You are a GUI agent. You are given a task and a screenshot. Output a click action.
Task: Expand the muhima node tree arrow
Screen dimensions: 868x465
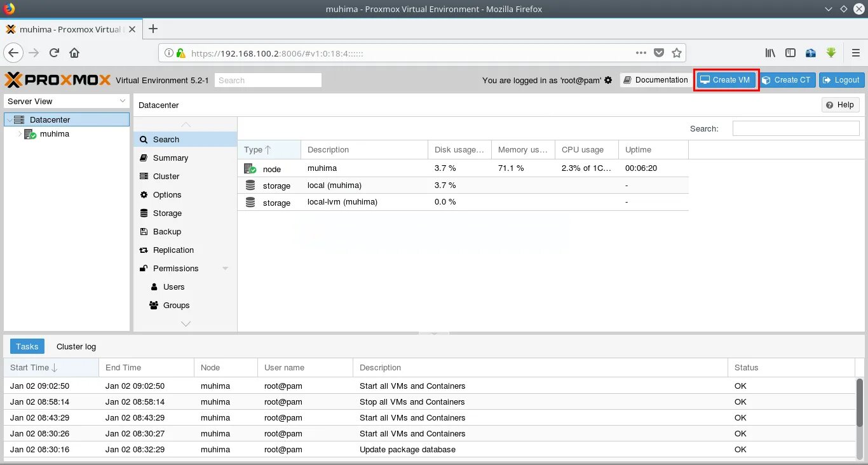click(20, 134)
